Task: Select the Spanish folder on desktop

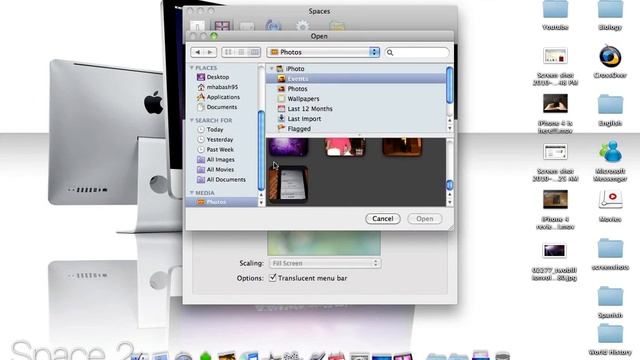Action: coord(610,302)
